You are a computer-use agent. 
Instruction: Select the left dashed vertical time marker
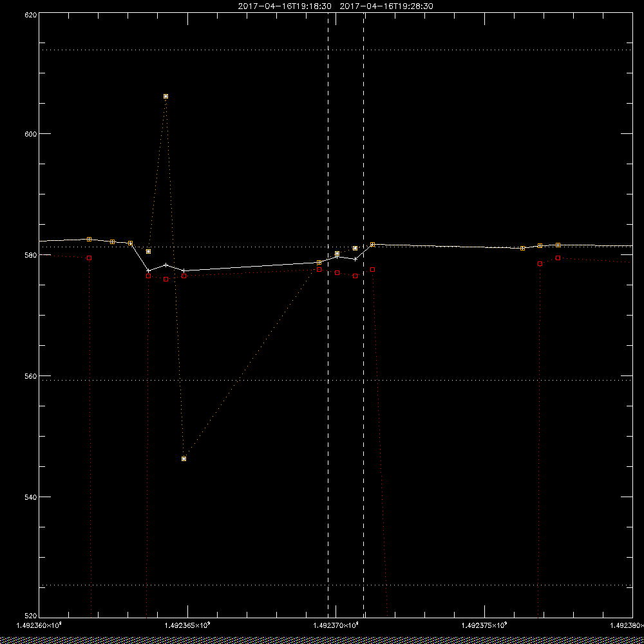pos(328,315)
